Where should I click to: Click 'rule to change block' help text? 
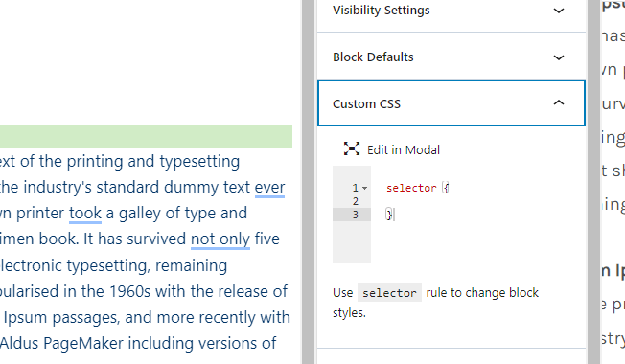tap(482, 293)
